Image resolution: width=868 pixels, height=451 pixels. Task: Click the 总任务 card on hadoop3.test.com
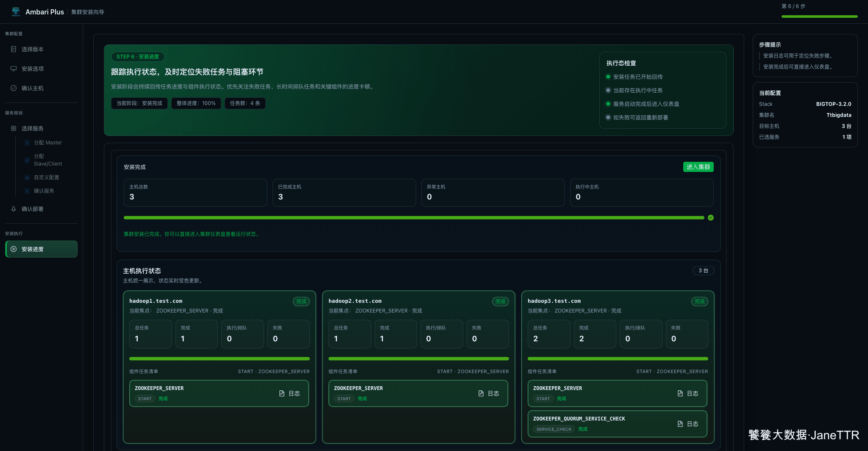[x=549, y=334]
